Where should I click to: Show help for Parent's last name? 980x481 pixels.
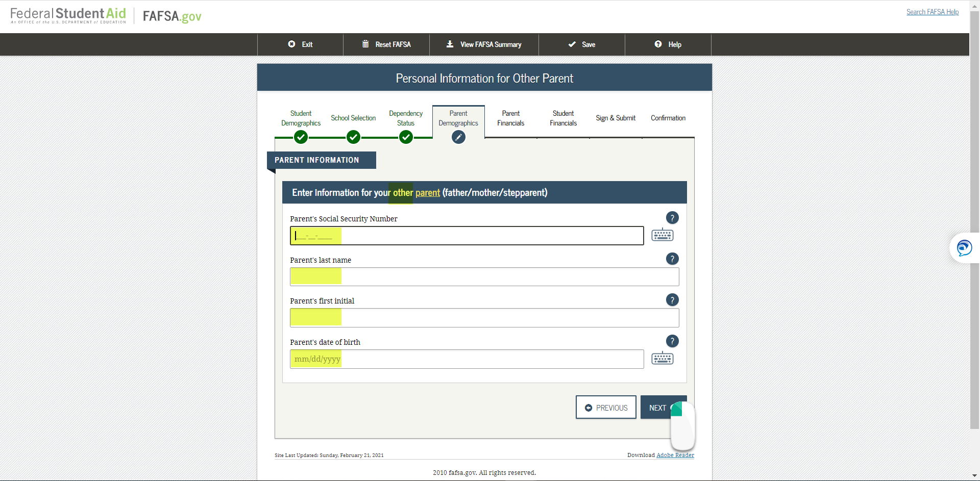pyautogui.click(x=672, y=259)
